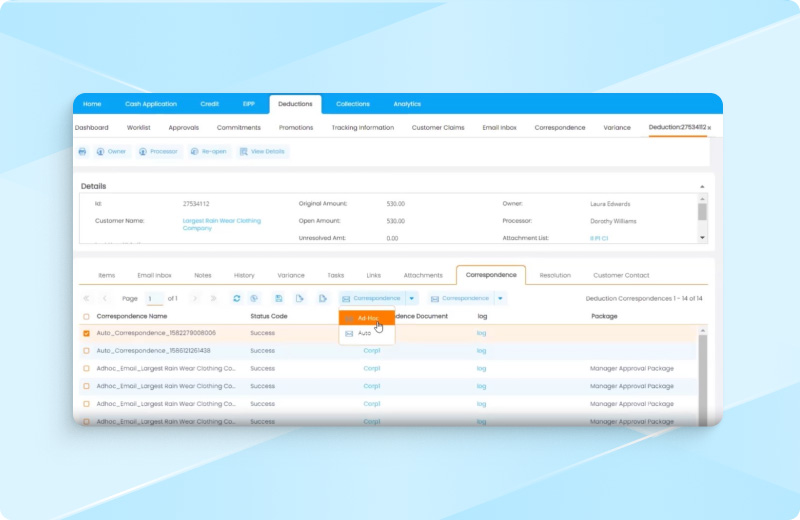This screenshot has width=800, height=520.
Task: Go to the next page arrow
Action: [195, 299]
